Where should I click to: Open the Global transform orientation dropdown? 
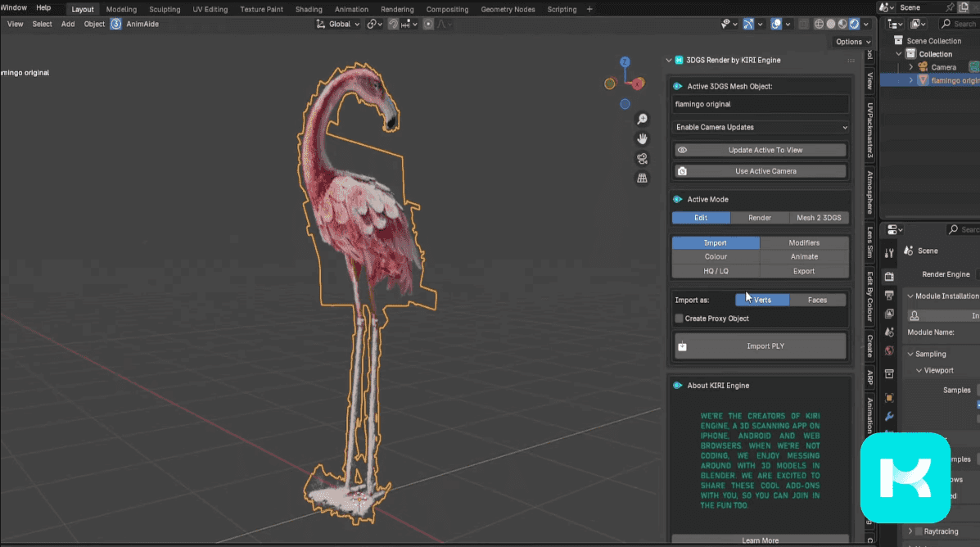[x=339, y=25]
